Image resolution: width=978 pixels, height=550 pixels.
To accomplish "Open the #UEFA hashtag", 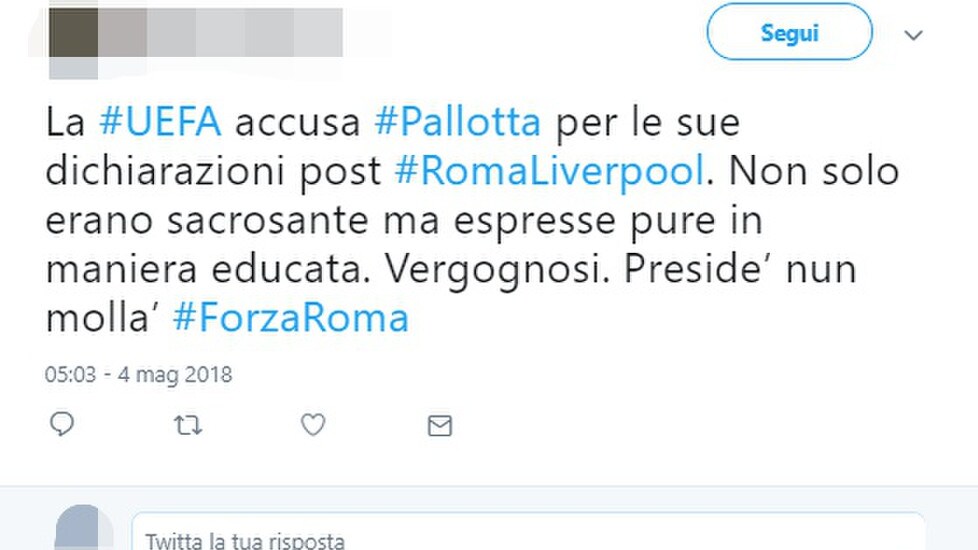I will [160, 121].
